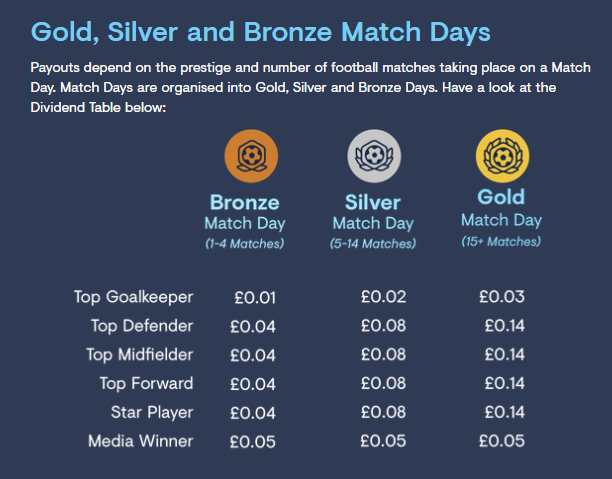Click the (15+ Matches) caption
The height and width of the screenshot is (479, 612).
tap(501, 242)
